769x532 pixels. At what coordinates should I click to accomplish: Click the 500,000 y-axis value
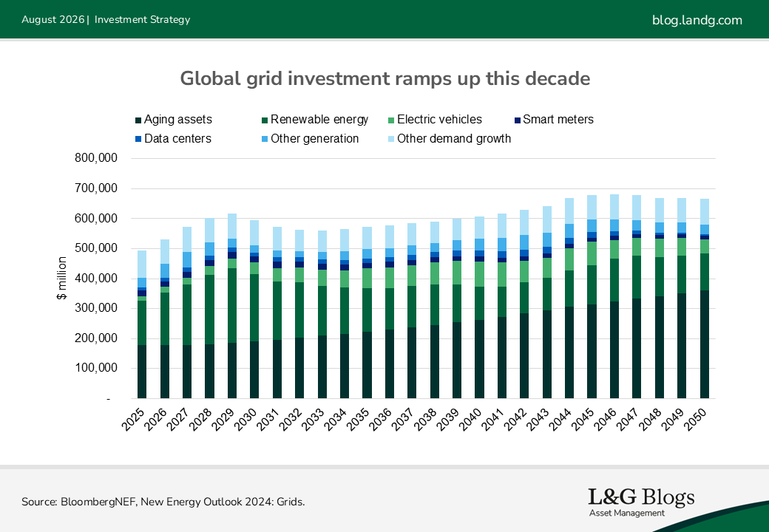tap(96, 248)
